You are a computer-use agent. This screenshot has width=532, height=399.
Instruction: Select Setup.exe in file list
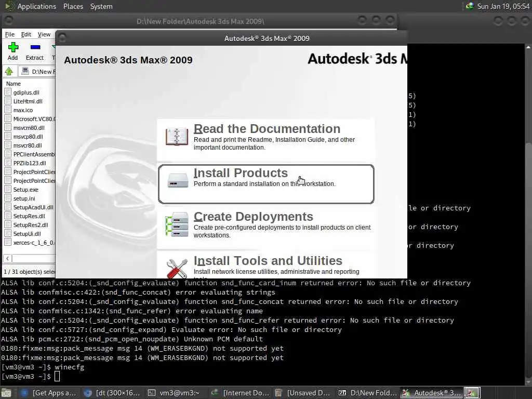coord(26,189)
